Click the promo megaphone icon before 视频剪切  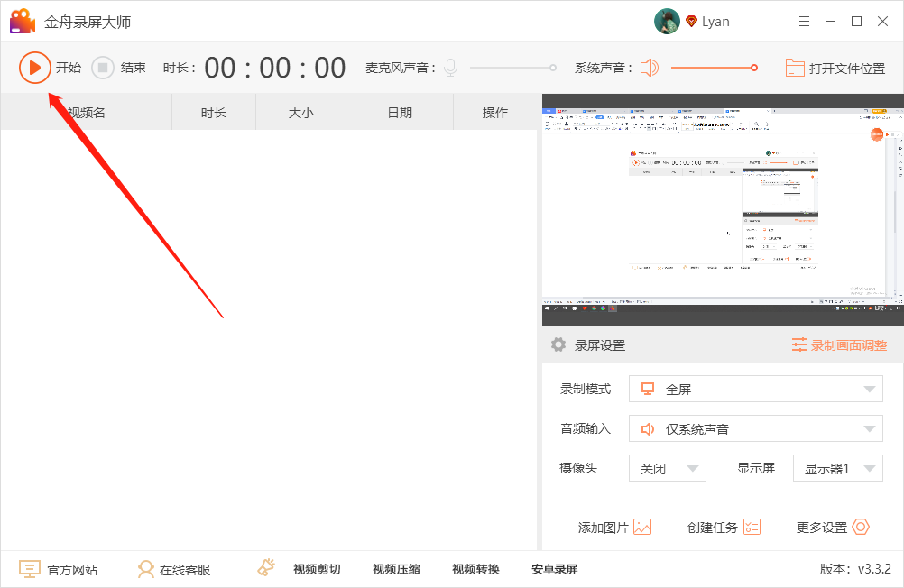[x=266, y=567]
